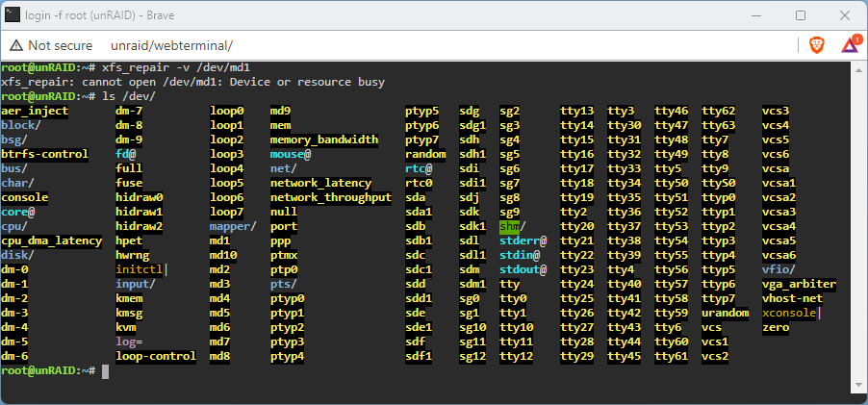868x405 pixels.
Task: Click the Not secure warning icon
Action: [x=16, y=45]
